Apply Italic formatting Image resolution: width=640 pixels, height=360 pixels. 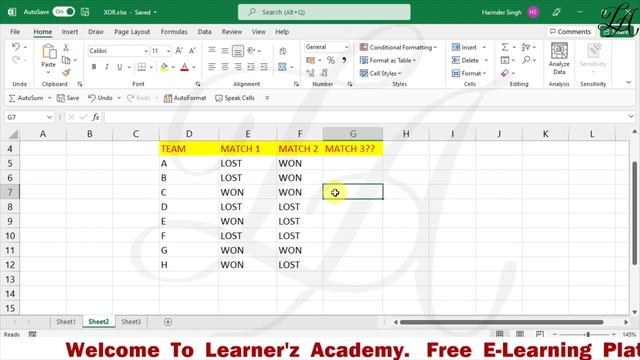107,67
